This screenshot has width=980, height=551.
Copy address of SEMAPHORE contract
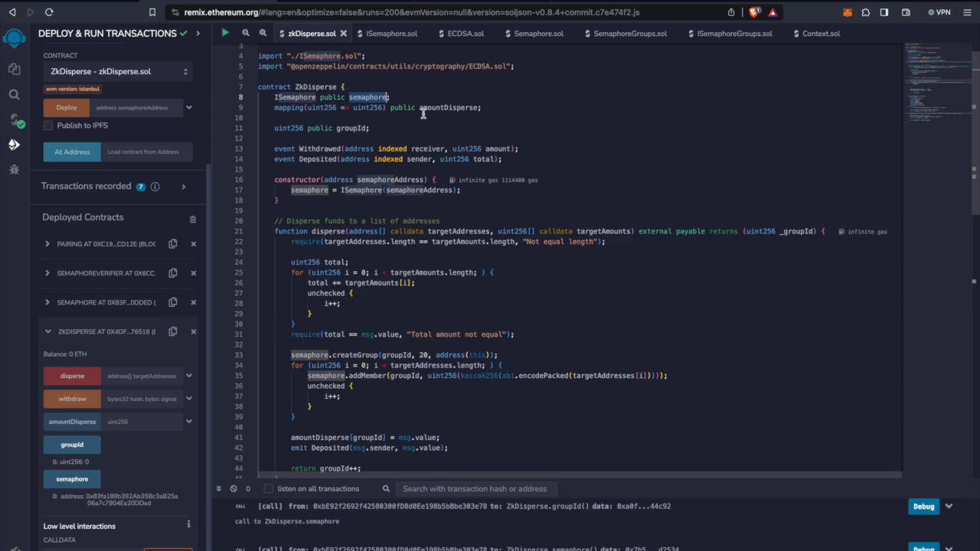pyautogui.click(x=173, y=302)
